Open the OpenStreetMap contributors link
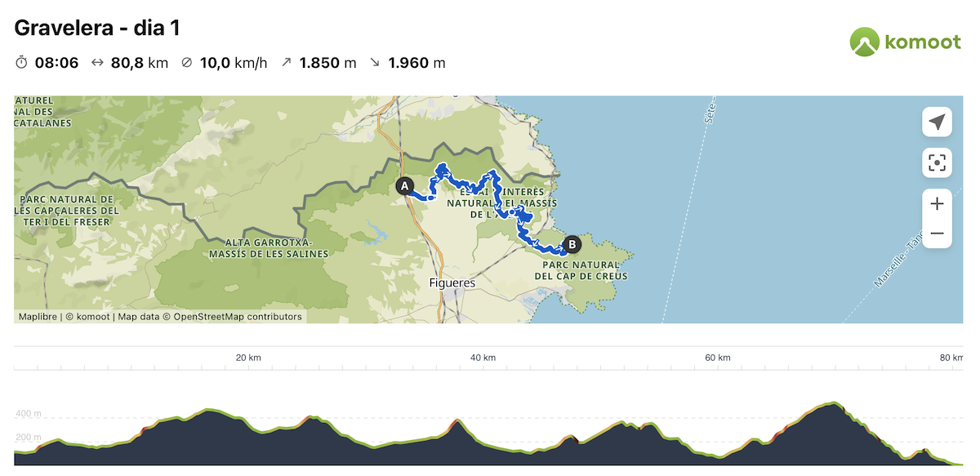The height and width of the screenshot is (476, 980). (x=238, y=317)
